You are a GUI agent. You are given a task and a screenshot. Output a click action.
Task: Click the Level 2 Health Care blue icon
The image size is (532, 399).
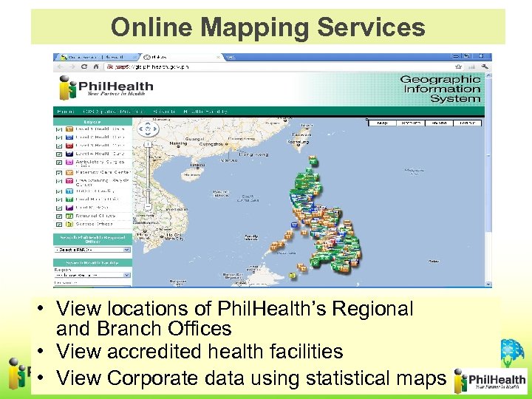(69, 137)
